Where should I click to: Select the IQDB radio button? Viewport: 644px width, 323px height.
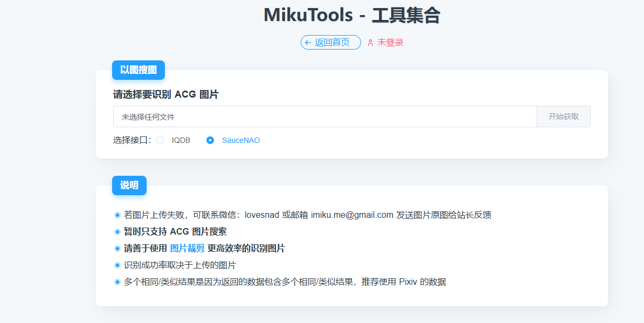click(160, 140)
